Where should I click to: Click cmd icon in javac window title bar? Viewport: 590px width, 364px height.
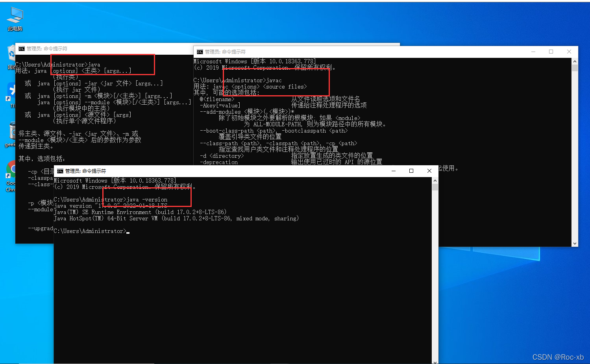[x=200, y=52]
